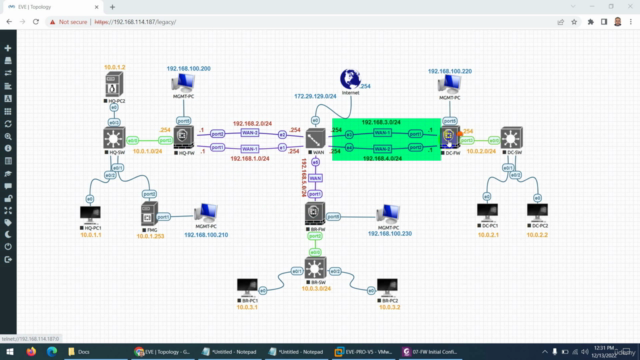This screenshot has height=360, width=640.
Task: Open the Nodes list sidebar icon
Action: pyautogui.click(x=8, y=61)
